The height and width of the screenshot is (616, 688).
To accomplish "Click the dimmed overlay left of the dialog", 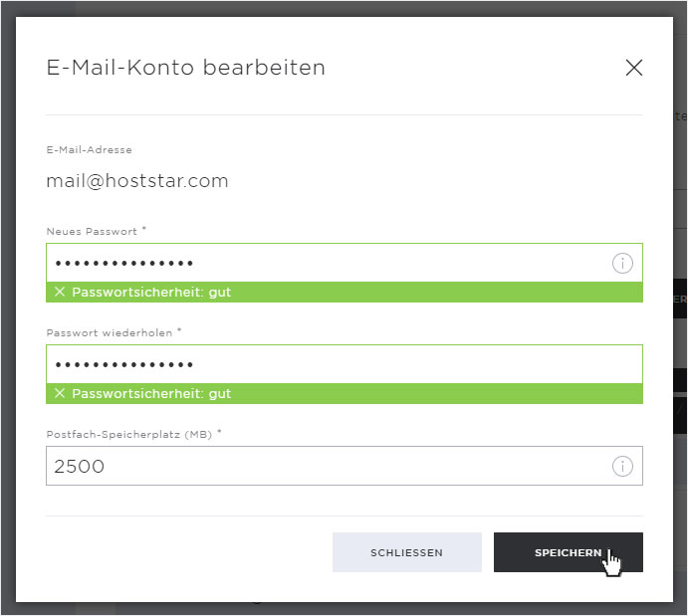I will tap(7, 307).
